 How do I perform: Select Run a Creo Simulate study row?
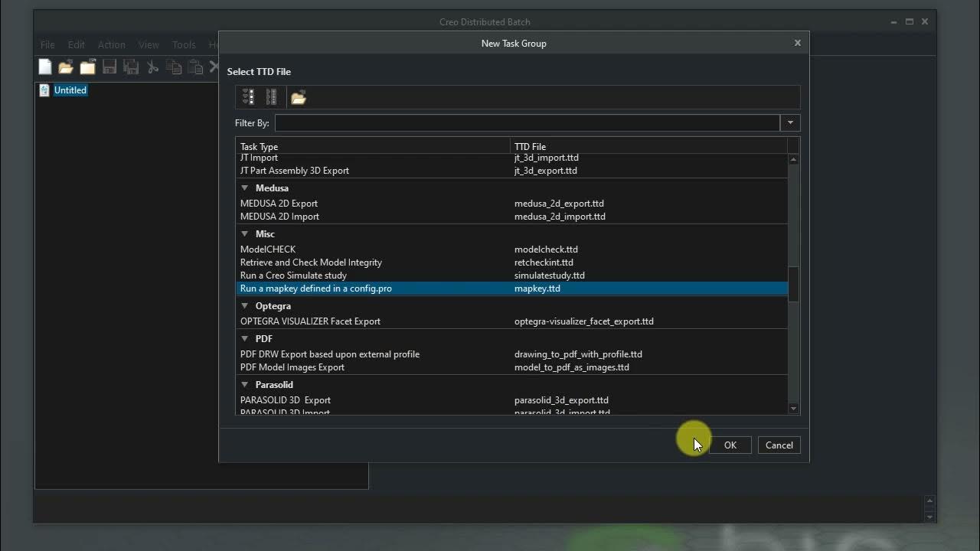511,275
